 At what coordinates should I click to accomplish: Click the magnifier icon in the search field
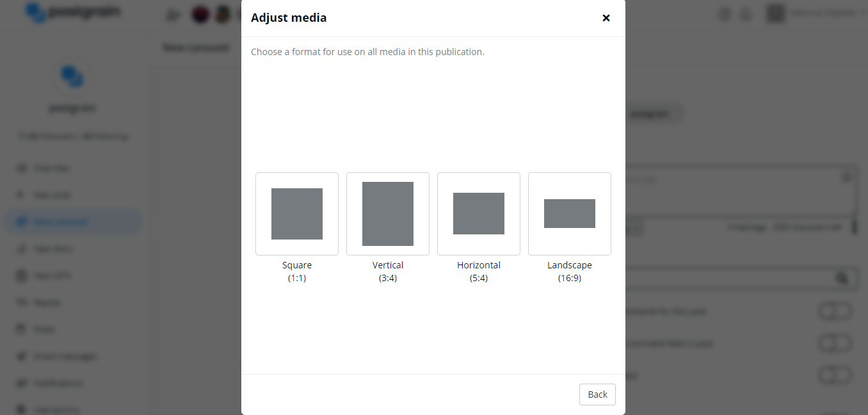[842, 278]
